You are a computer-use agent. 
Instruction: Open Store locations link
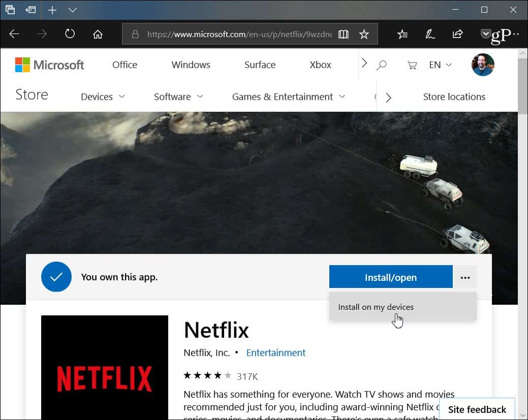(454, 97)
